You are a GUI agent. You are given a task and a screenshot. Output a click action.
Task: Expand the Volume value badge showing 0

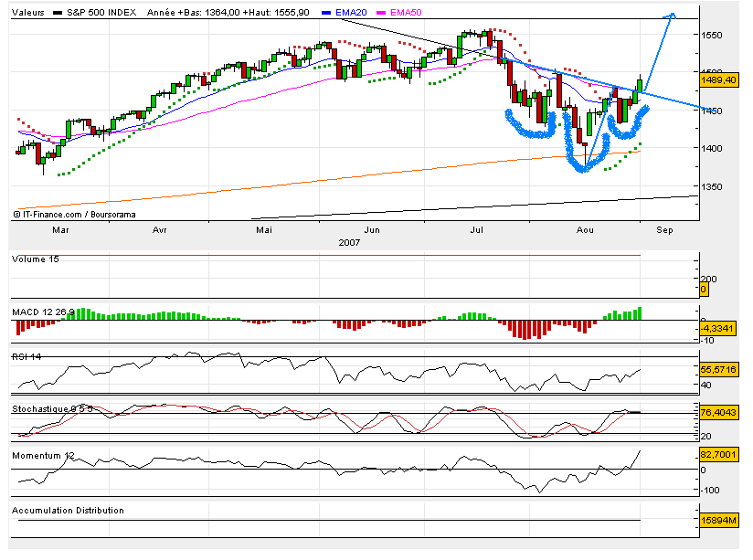pos(704,289)
